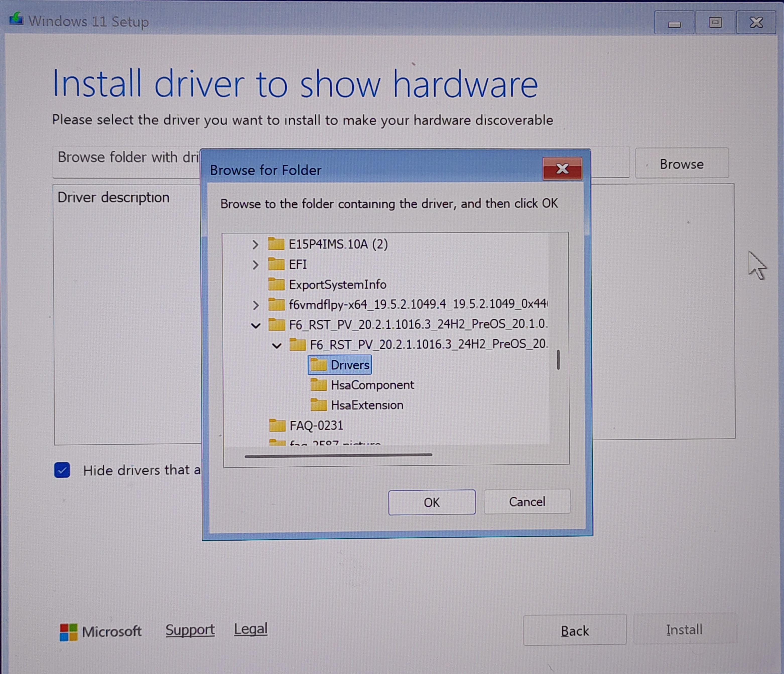Click the FAQ-0231 folder icon
Image resolution: width=784 pixels, height=674 pixels.
tap(277, 425)
